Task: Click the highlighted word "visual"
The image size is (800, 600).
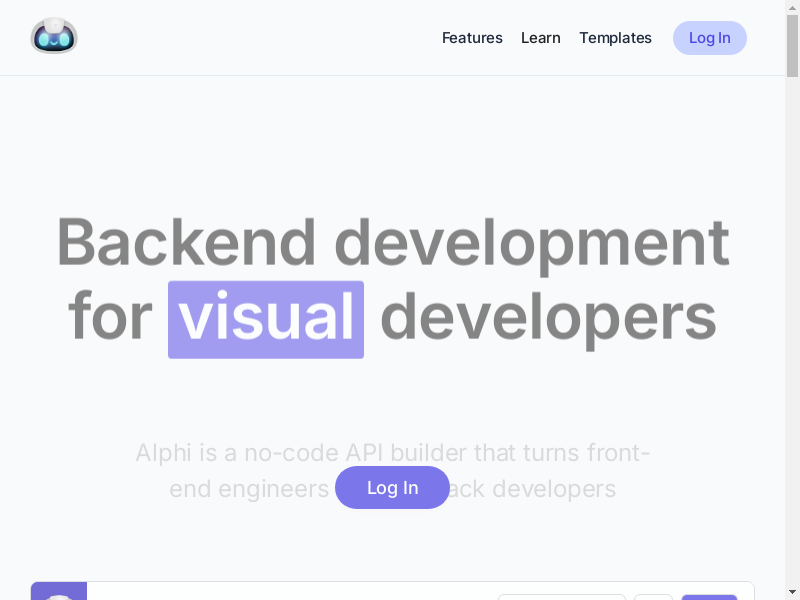Action: pos(266,319)
